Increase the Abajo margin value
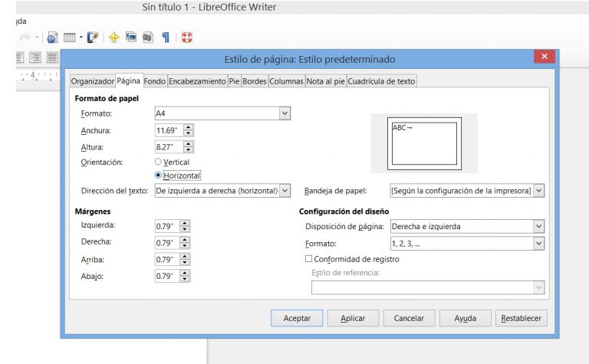This screenshot has height=364, width=589. pos(185,273)
